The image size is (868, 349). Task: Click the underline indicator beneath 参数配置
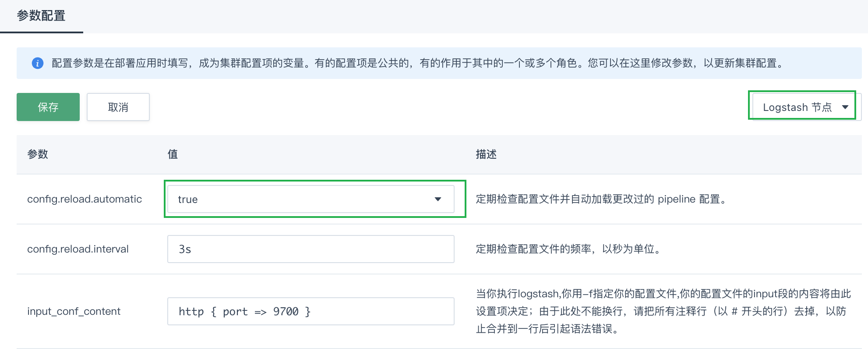[42, 32]
